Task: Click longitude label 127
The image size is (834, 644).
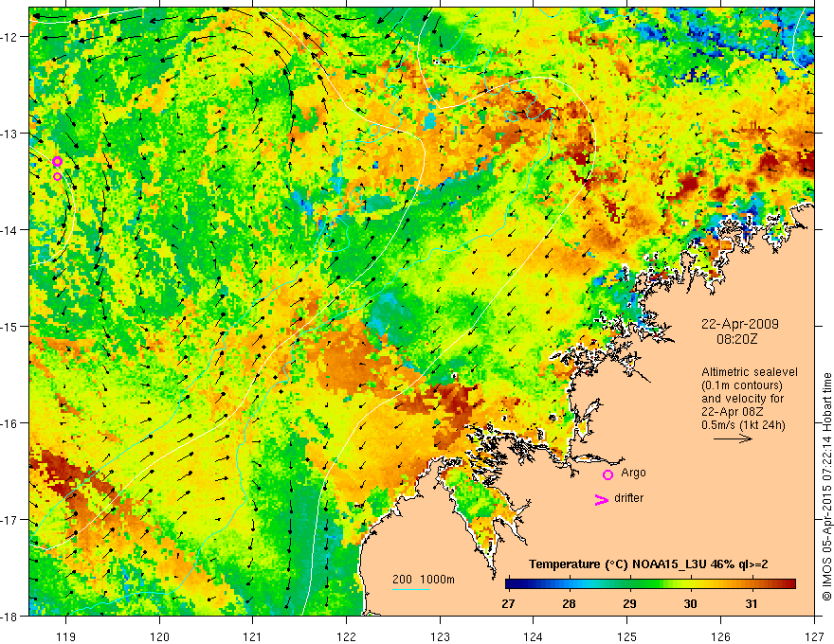Action: pyautogui.click(x=814, y=636)
